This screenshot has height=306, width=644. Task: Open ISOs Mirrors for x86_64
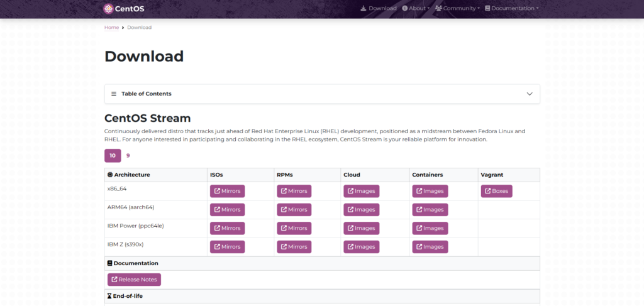[227, 191]
